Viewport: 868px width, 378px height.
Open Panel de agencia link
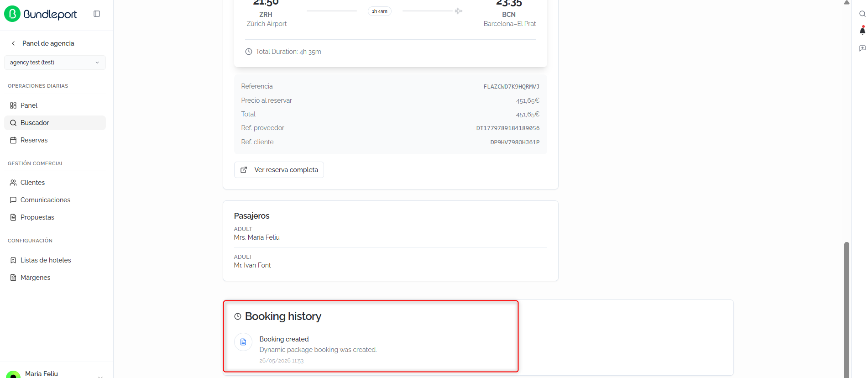[48, 43]
